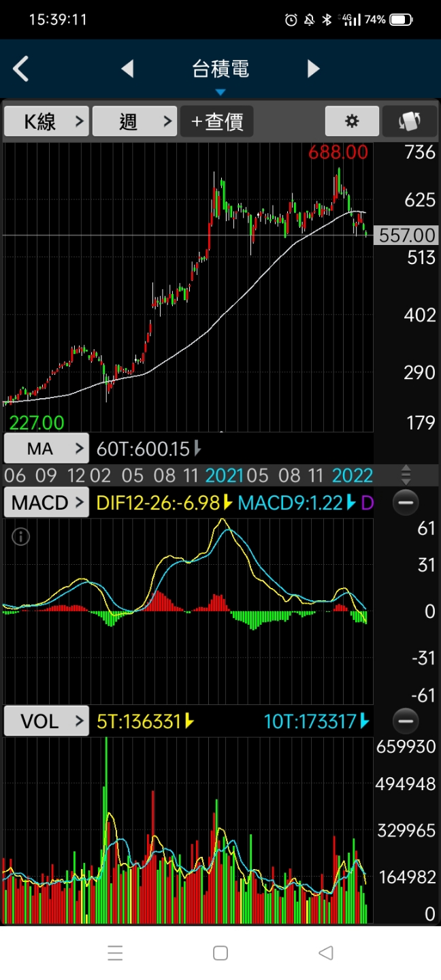Tap the 10T:173317 volume average
Viewport: 441px width, 980px height.
312,721
